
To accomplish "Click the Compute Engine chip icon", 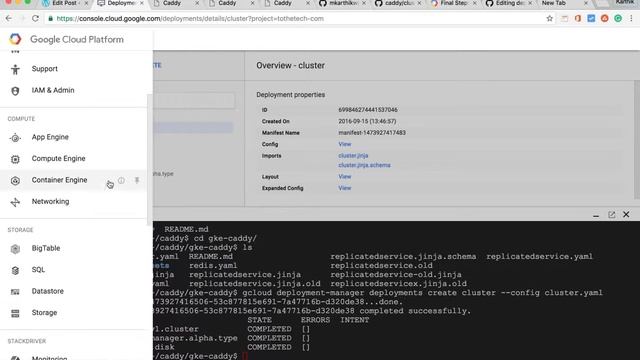I will pos(15,159).
